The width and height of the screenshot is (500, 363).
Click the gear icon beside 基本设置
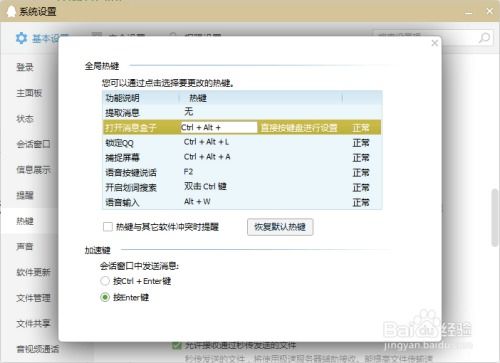[x=21, y=38]
